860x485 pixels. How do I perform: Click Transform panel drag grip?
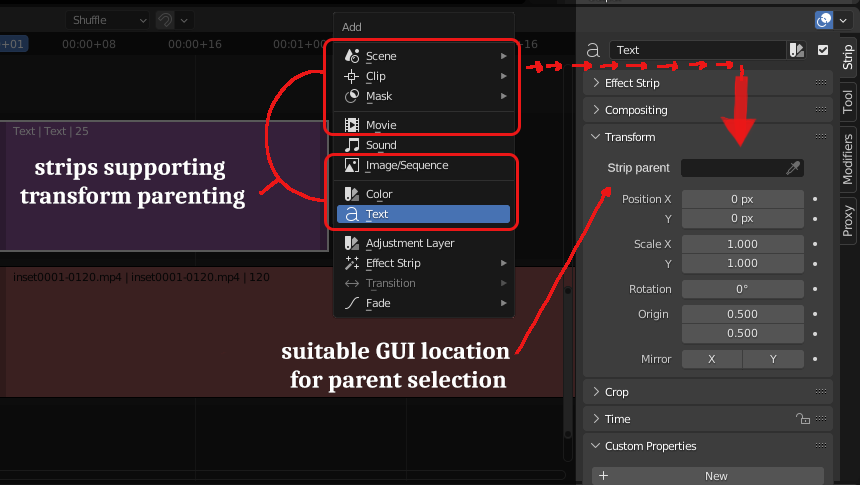click(x=821, y=137)
